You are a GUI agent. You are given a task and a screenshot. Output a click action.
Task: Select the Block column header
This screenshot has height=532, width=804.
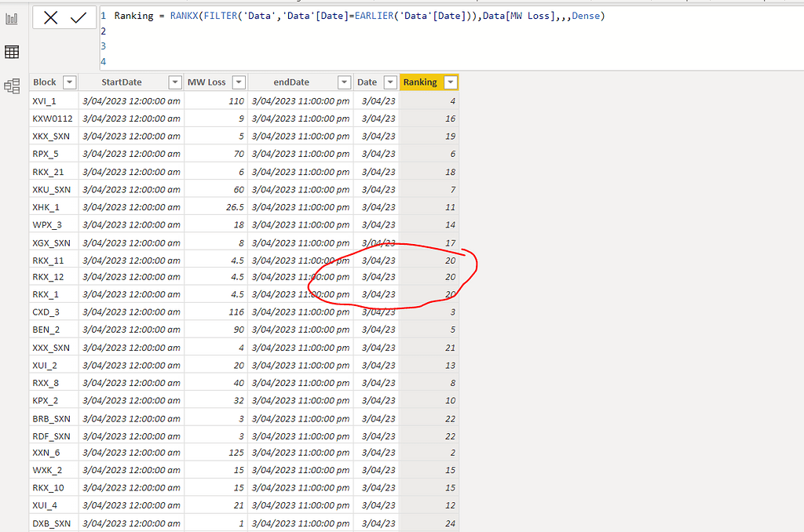click(x=43, y=82)
